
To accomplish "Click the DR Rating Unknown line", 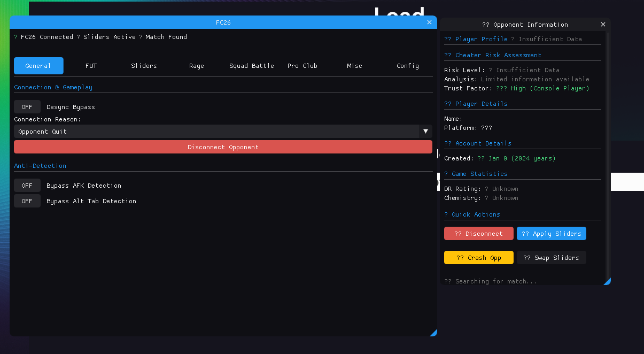I will pyautogui.click(x=482, y=189).
